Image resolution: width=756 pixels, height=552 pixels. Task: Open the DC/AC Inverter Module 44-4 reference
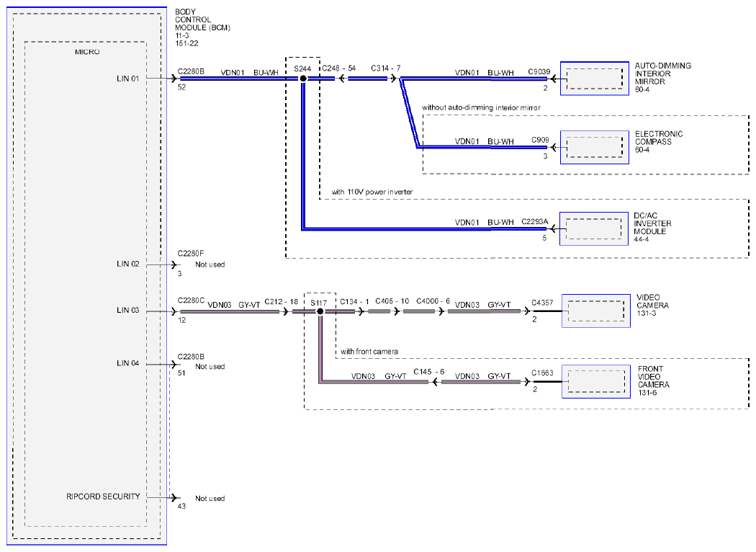click(x=641, y=239)
